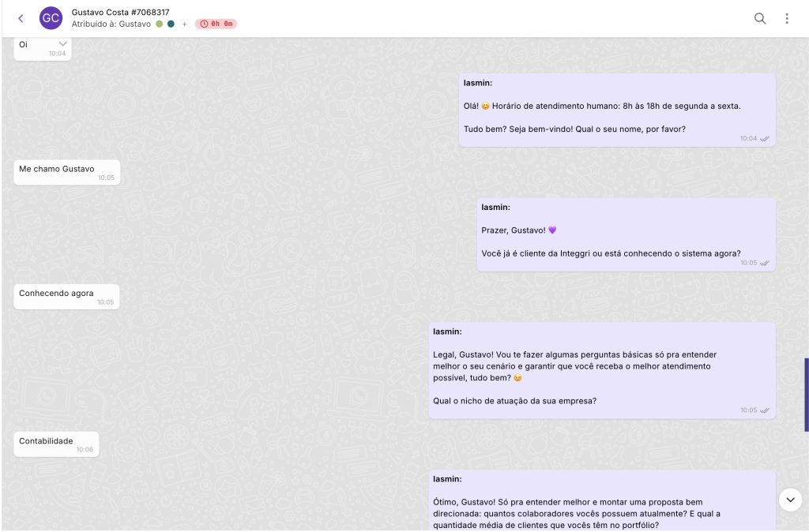The image size is (809, 532).
Task: Click the dark scrollbar handle at right edge
Action: (x=806, y=395)
